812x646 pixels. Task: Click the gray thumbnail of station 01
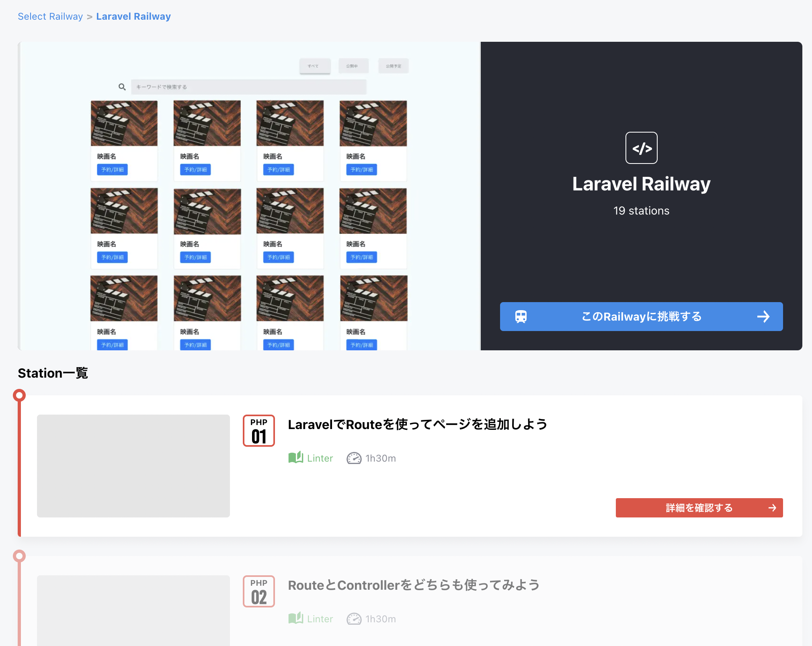pos(133,466)
